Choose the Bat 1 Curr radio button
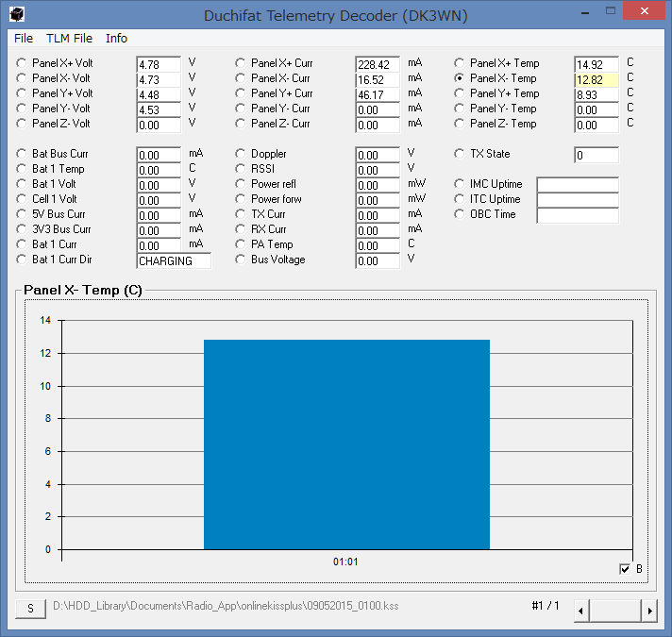The width and height of the screenshot is (672, 637). click(x=21, y=244)
